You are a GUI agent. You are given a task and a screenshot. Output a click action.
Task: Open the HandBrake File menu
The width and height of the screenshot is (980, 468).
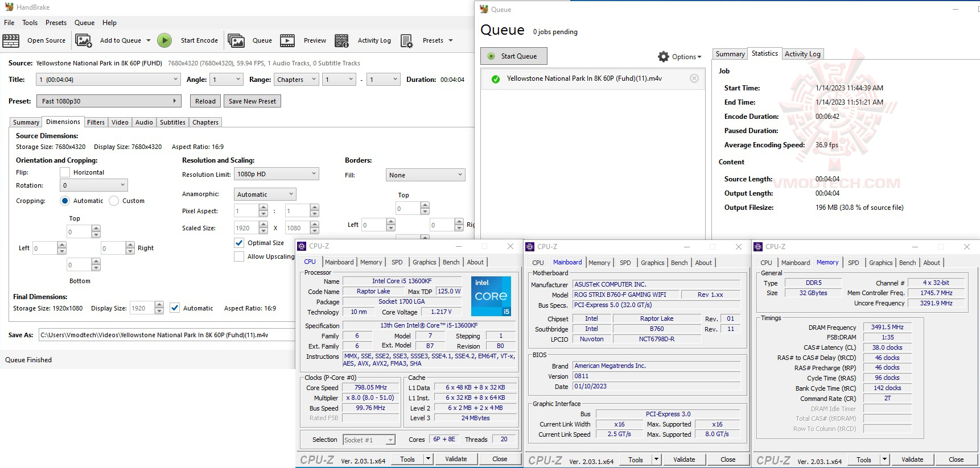click(9, 23)
